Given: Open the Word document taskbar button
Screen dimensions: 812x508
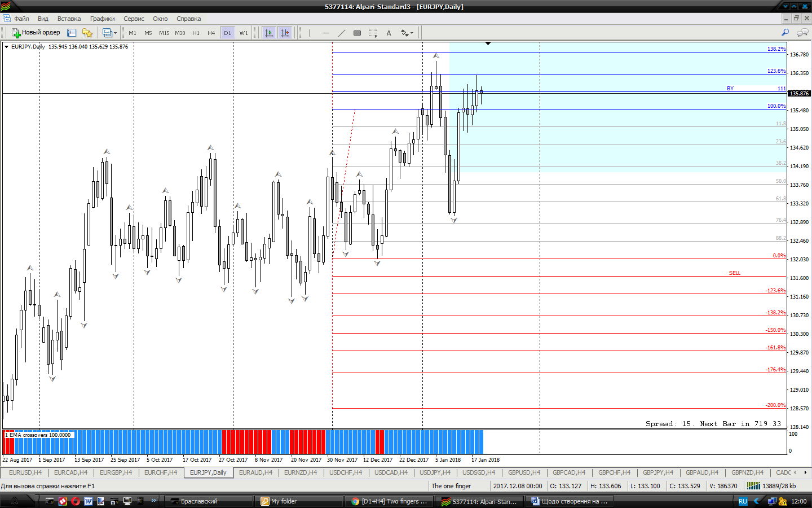Looking at the screenshot, I should click(570, 501).
